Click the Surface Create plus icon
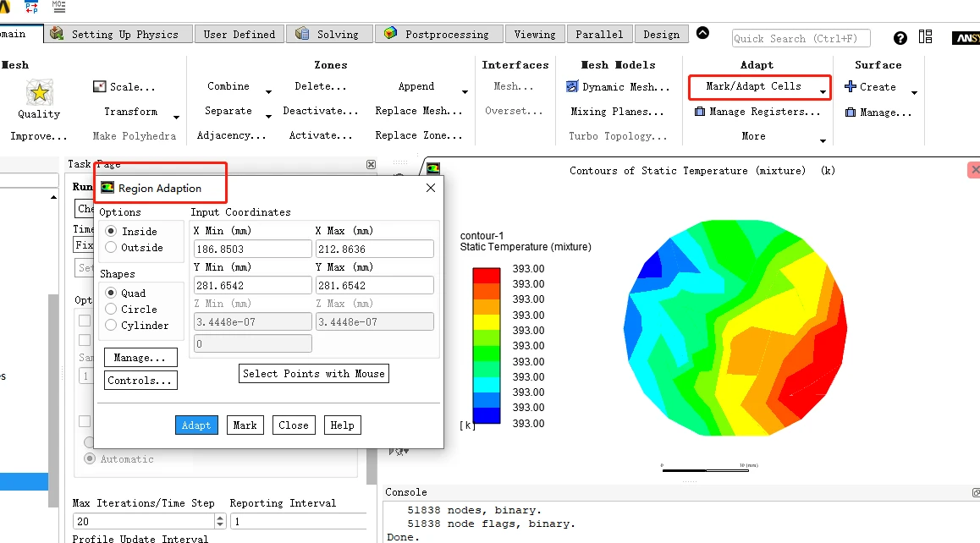Image resolution: width=980 pixels, height=543 pixels. point(850,87)
